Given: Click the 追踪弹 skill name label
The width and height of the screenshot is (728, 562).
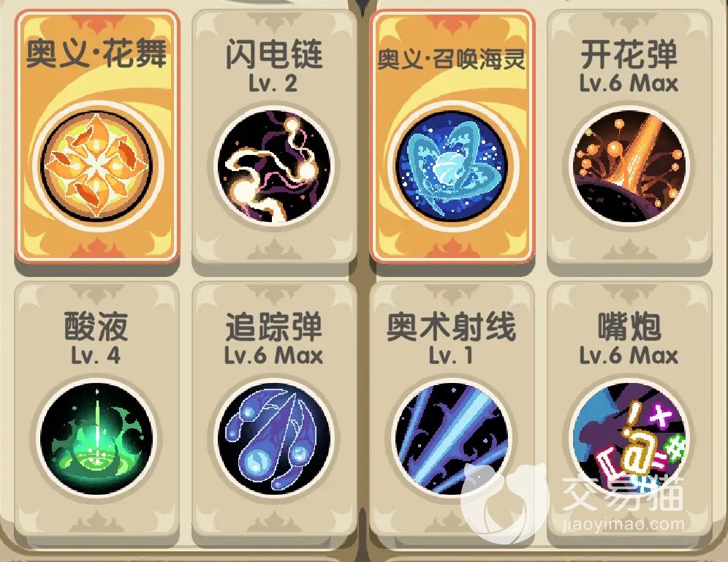Looking at the screenshot, I should [x=274, y=326].
